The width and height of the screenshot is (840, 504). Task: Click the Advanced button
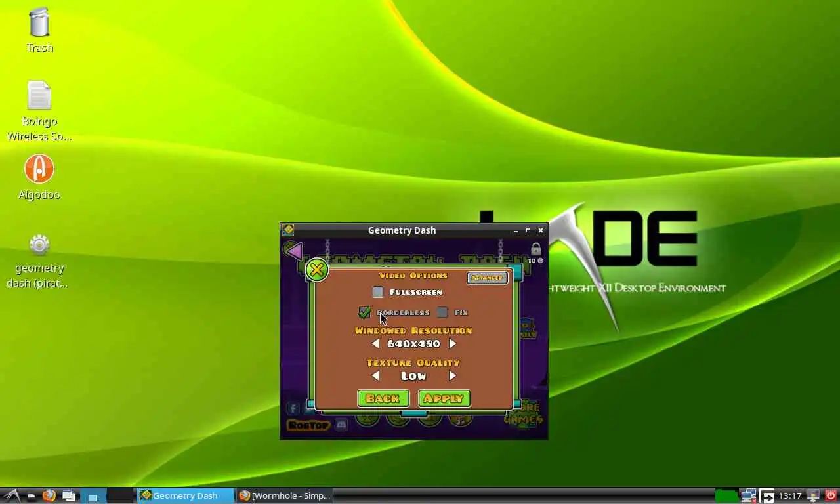pos(488,278)
